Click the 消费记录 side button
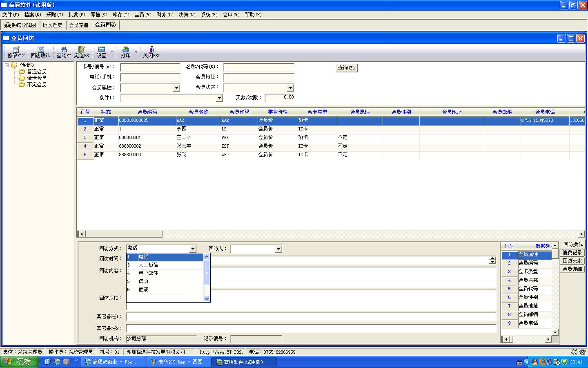 [572, 253]
